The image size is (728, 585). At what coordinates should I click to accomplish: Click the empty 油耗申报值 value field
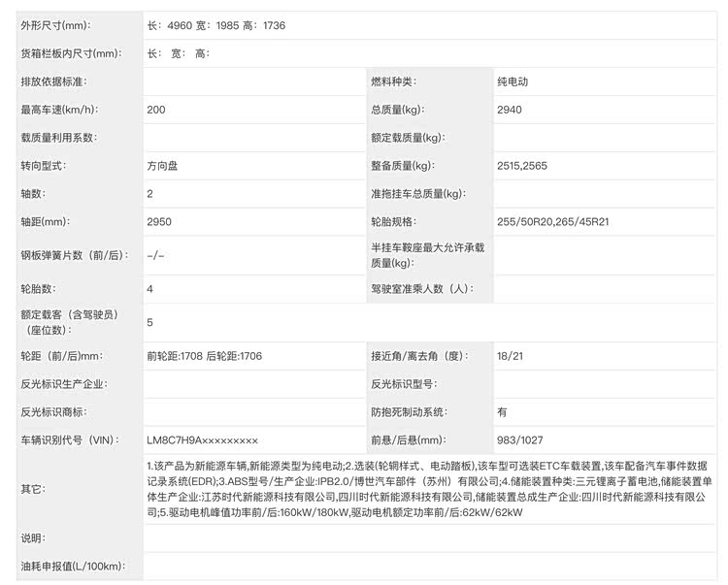(427, 565)
